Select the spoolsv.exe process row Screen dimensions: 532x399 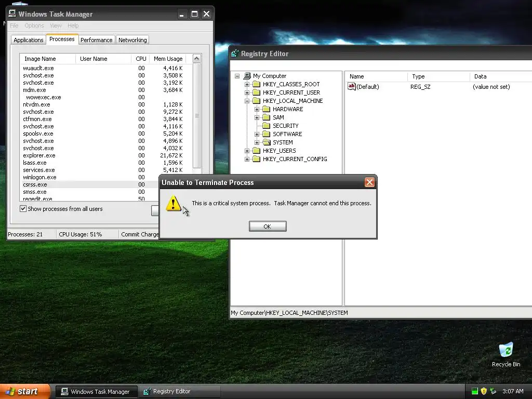(106, 134)
